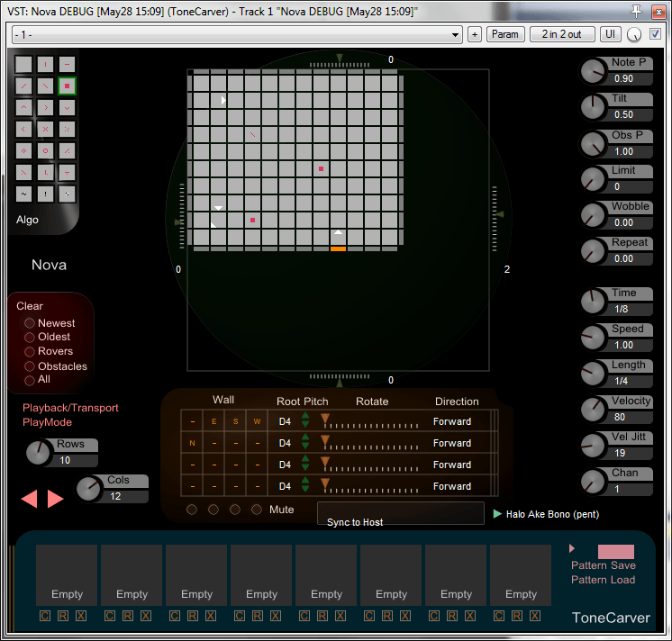This screenshot has height=641, width=672.
Task: Select the Newest clear option
Action: (x=30, y=323)
